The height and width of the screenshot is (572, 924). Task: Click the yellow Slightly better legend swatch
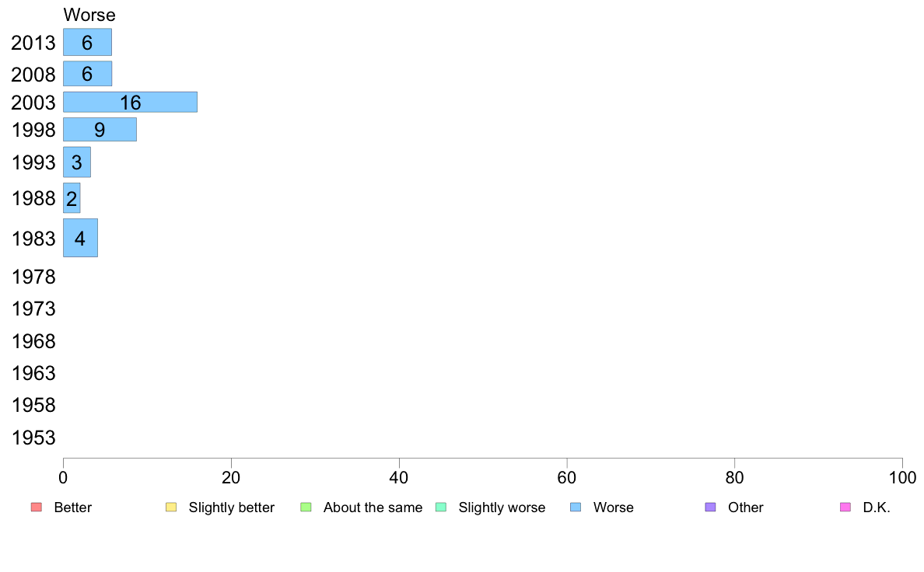tap(171, 507)
